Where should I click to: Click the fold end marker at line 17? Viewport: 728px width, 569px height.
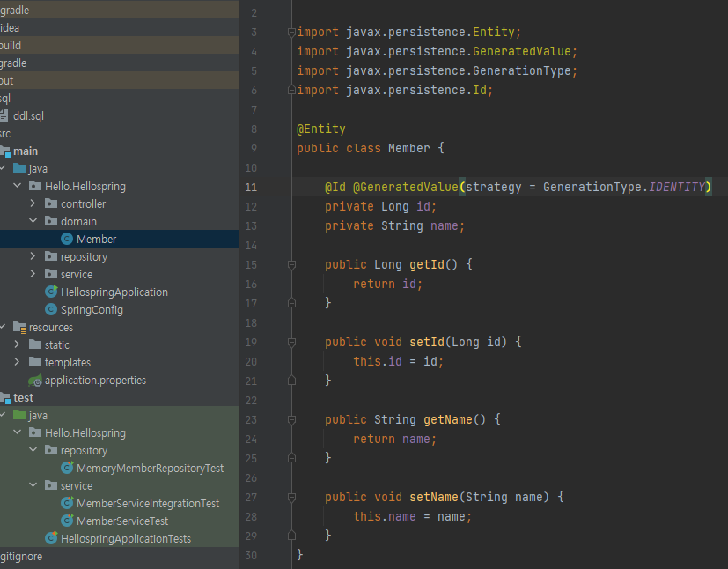(291, 303)
